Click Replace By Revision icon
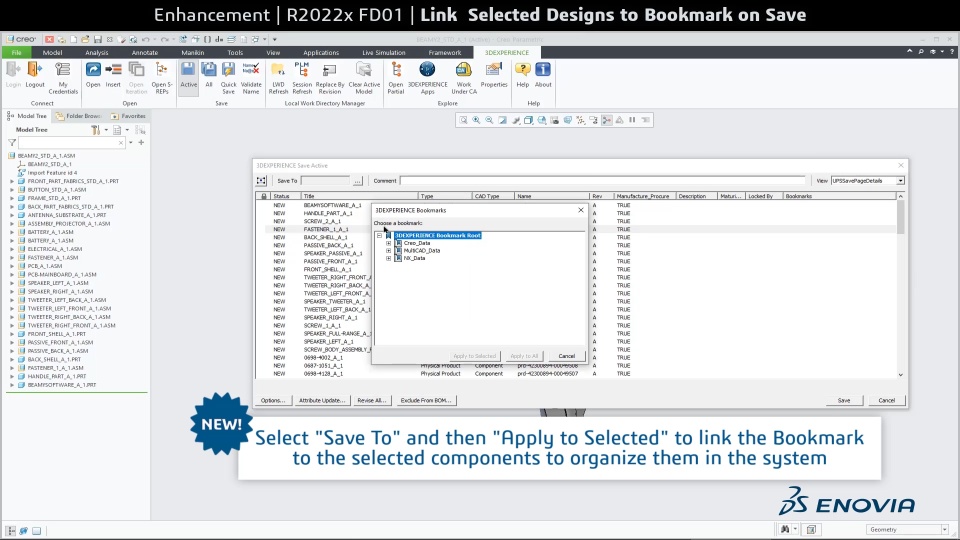Image resolution: width=960 pixels, height=540 pixels. (x=329, y=78)
